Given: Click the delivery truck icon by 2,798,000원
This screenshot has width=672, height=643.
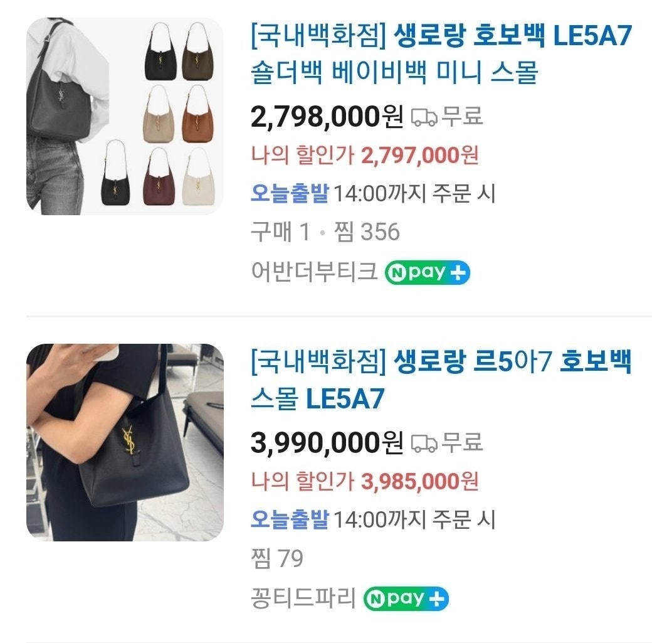Looking at the screenshot, I should [x=424, y=117].
